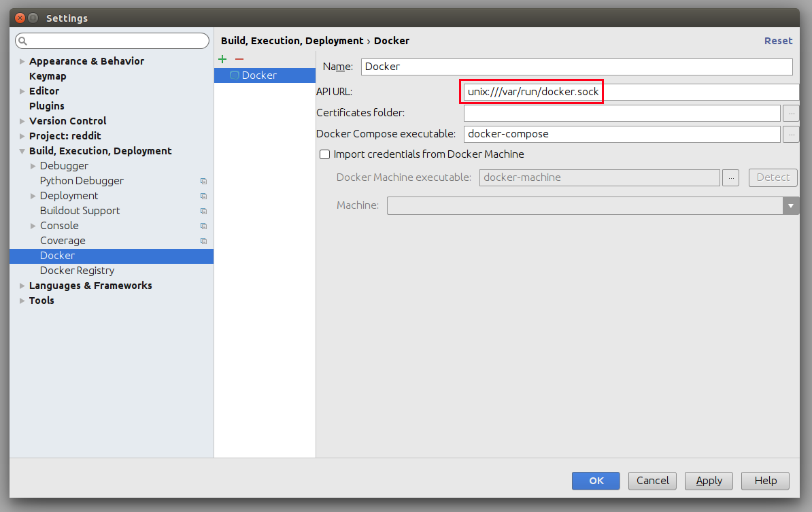812x512 pixels.
Task: Click the project-scope icon beside Buildout Support
Action: 203,211
